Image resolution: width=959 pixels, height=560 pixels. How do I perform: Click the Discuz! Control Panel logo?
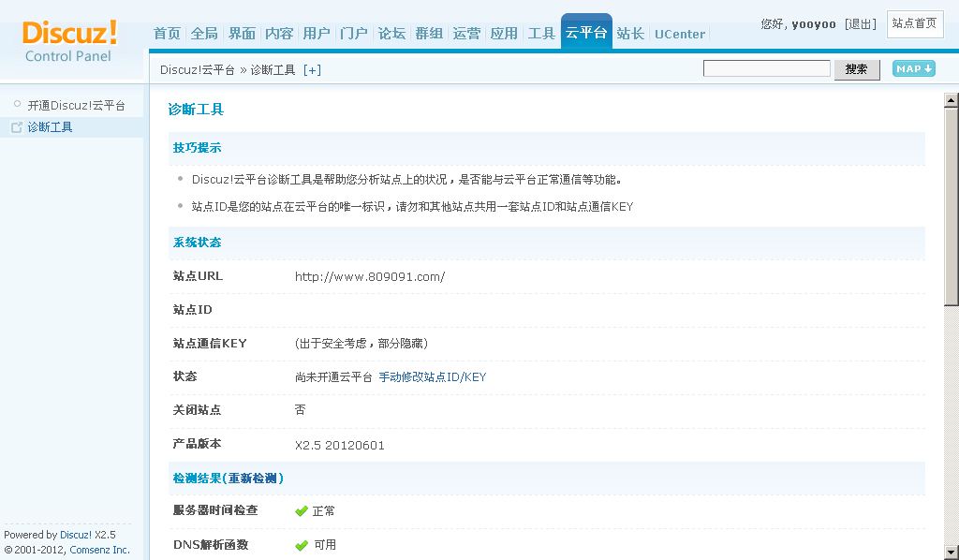pyautogui.click(x=69, y=41)
